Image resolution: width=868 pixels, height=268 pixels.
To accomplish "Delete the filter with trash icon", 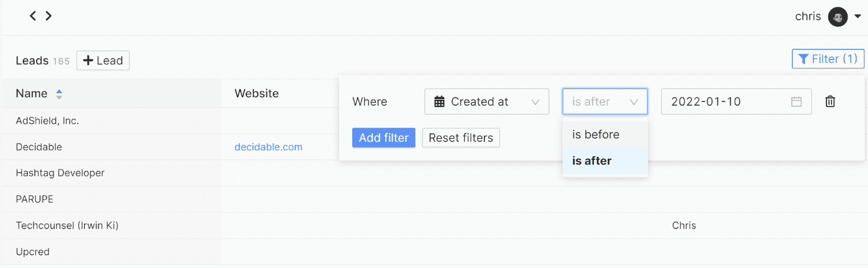I will point(830,102).
